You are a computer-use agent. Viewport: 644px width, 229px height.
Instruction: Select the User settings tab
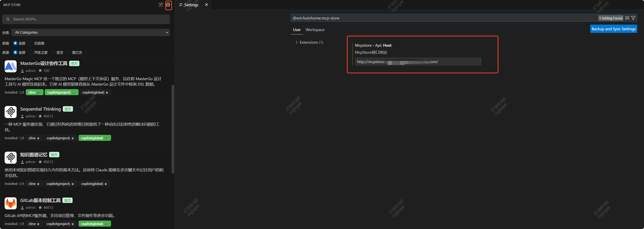(297, 30)
